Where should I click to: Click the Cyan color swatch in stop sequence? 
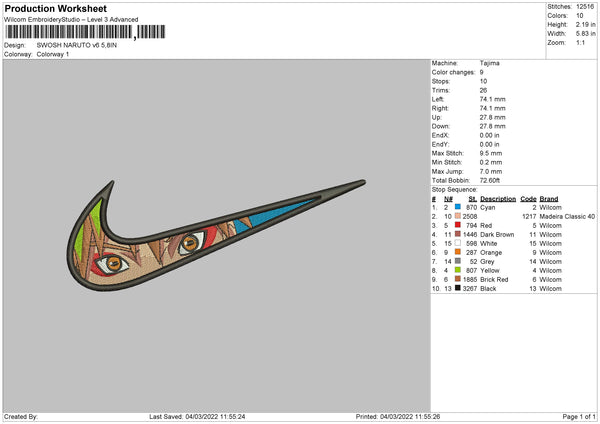coord(458,207)
